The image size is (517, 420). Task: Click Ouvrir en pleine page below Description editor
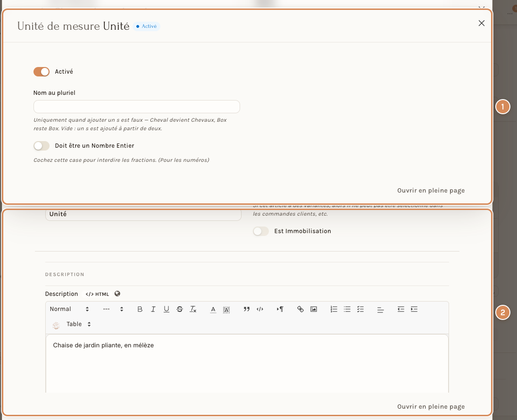pyautogui.click(x=431, y=406)
